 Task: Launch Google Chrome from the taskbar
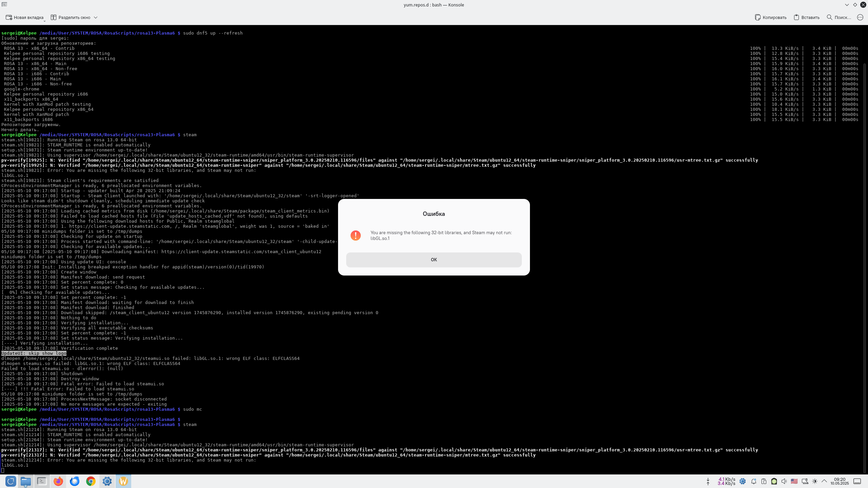click(91, 481)
